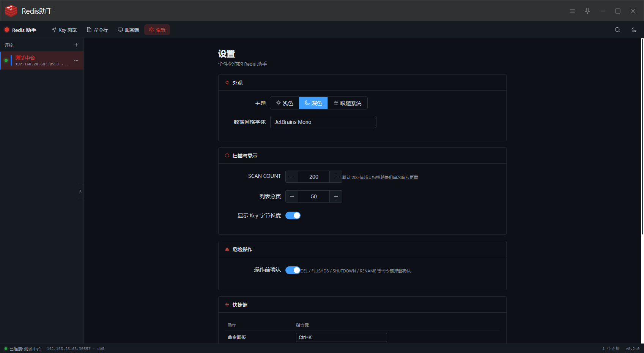This screenshot has height=353, width=644.
Task: Click the Redis 助手 brand label
Action: click(20, 30)
